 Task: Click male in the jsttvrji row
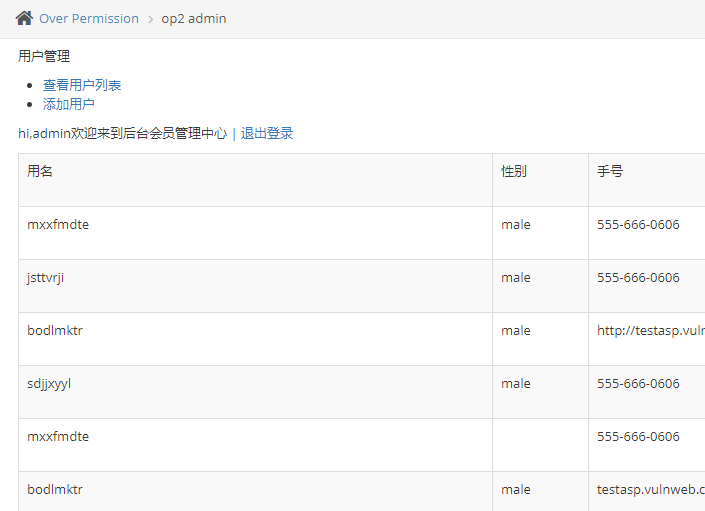coord(516,278)
